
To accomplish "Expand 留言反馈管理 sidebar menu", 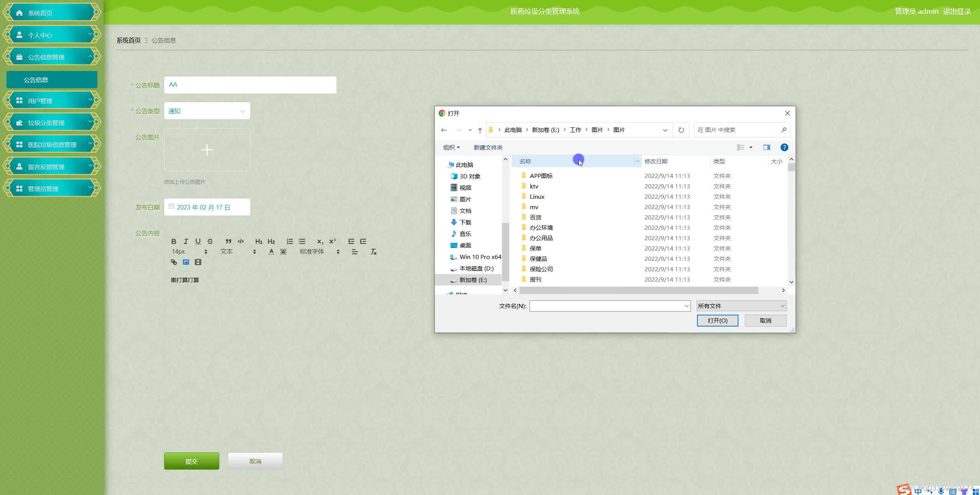I will click(x=52, y=167).
